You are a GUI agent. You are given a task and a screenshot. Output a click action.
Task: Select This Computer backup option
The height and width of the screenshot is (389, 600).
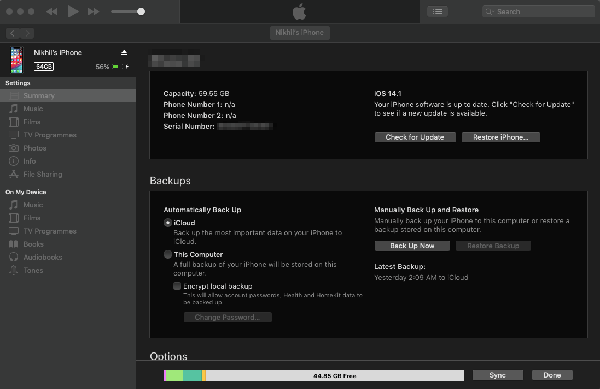(168, 254)
